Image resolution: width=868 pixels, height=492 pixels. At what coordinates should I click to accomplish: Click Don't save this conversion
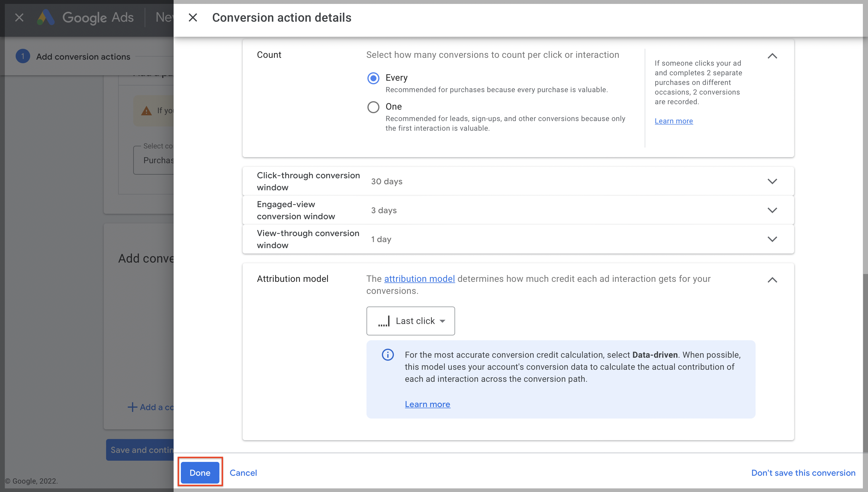[x=803, y=473]
